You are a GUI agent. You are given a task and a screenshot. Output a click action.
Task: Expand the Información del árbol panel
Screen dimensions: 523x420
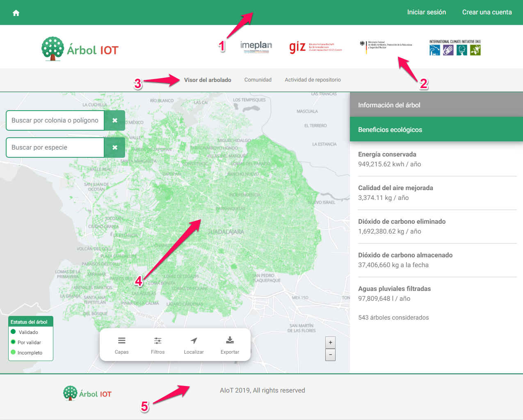pyautogui.click(x=436, y=105)
